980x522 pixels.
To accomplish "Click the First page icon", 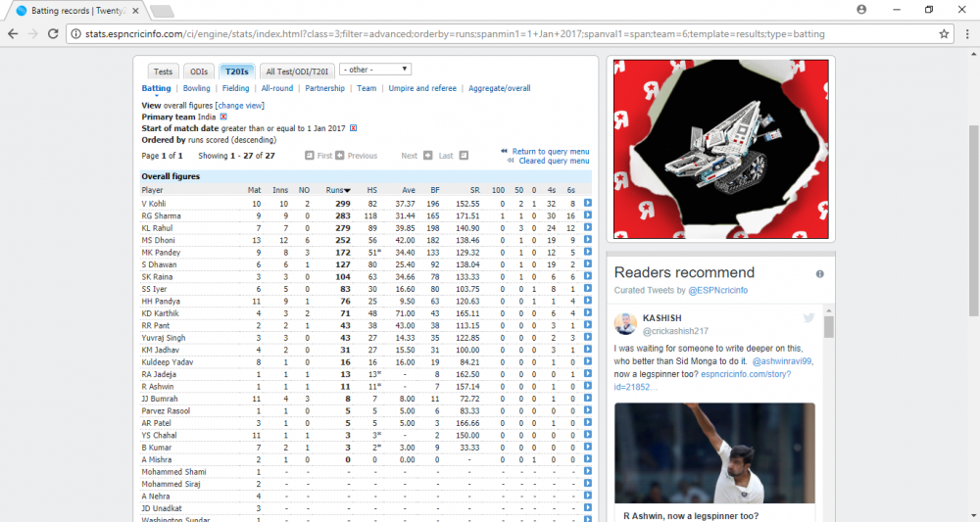I will point(310,156).
